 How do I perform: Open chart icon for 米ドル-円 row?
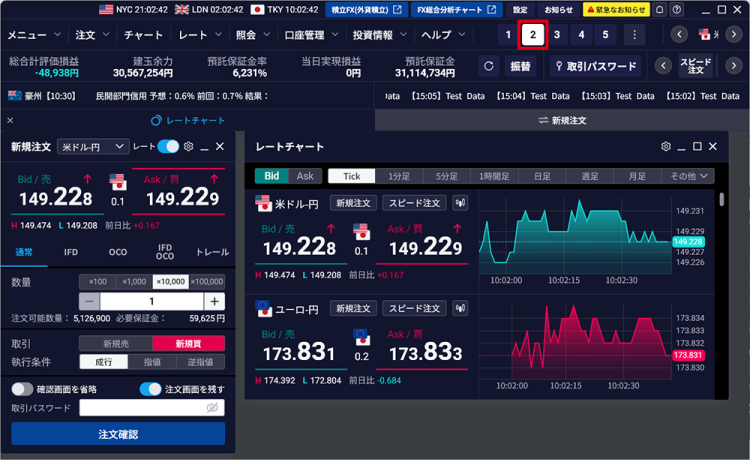click(x=460, y=203)
